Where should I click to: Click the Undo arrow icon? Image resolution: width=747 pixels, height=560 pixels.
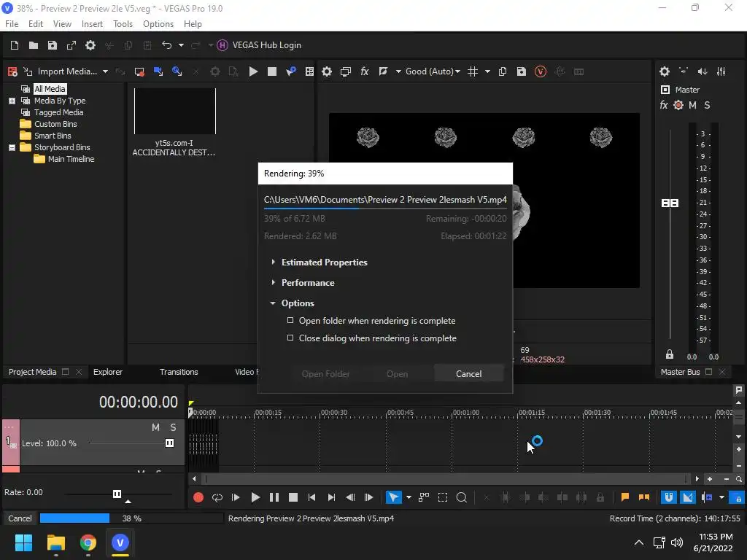pos(167,45)
